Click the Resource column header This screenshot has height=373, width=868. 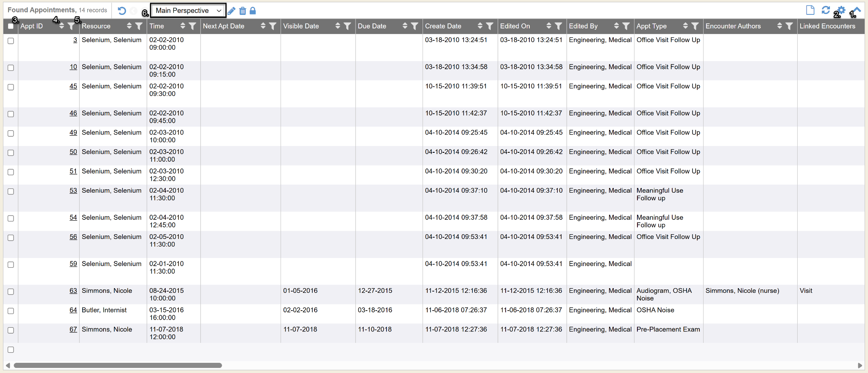click(x=96, y=26)
